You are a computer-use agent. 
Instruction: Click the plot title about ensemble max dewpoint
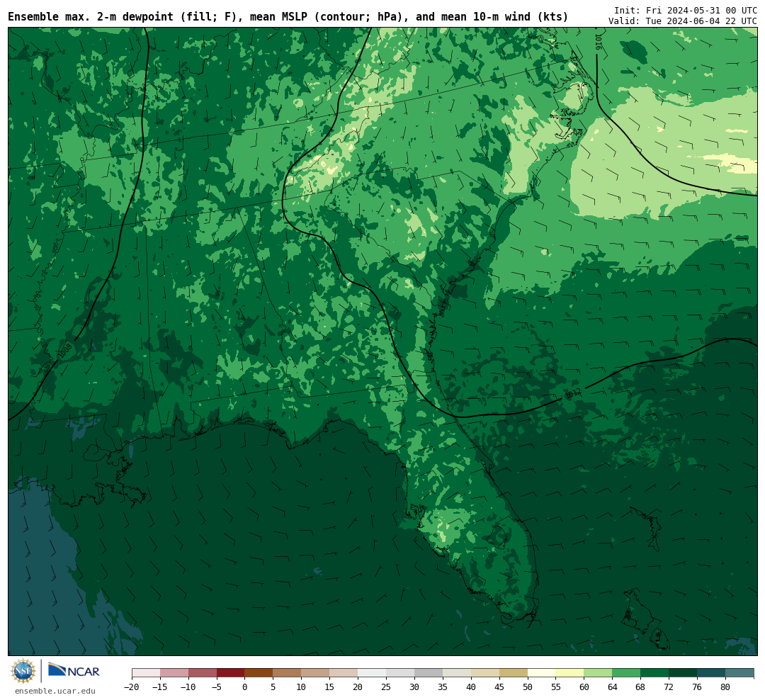[x=288, y=16]
